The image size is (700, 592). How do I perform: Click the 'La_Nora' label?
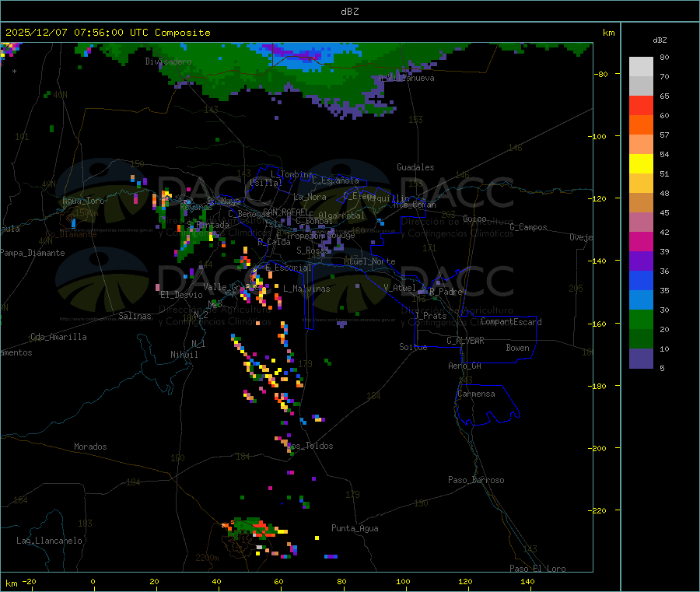click(x=310, y=197)
